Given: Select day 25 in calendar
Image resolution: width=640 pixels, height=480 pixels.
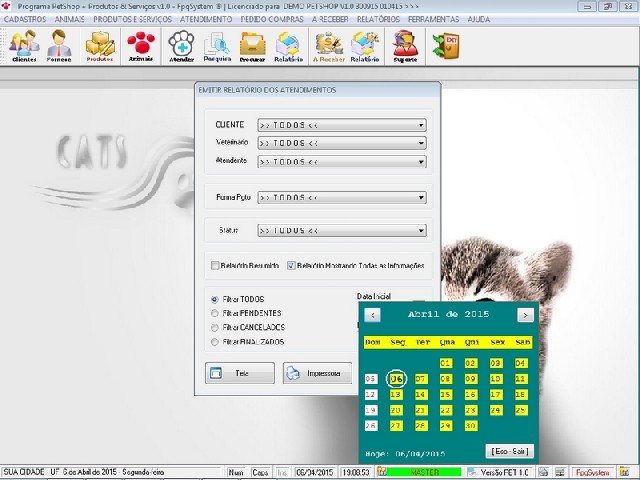Looking at the screenshot, I should click(520, 410).
